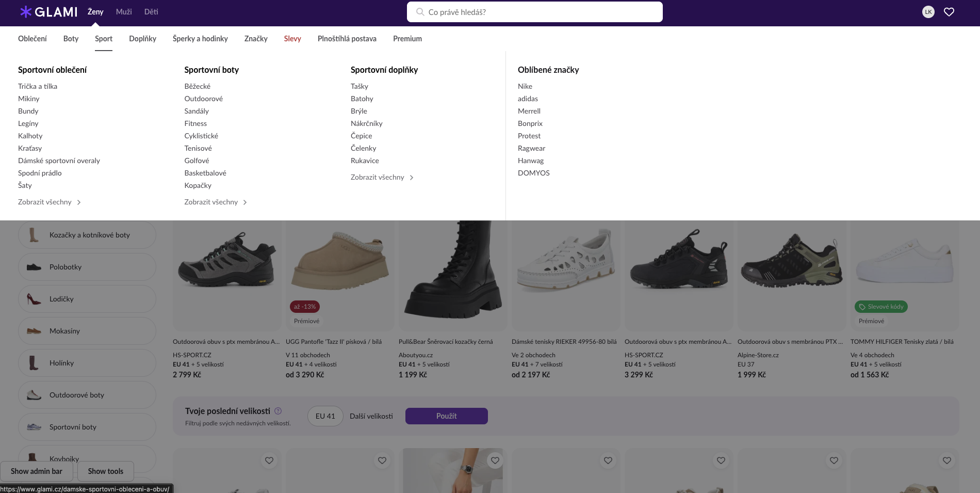This screenshot has height=493, width=980.
Task: Open the Trička a tílka link
Action: (38, 86)
